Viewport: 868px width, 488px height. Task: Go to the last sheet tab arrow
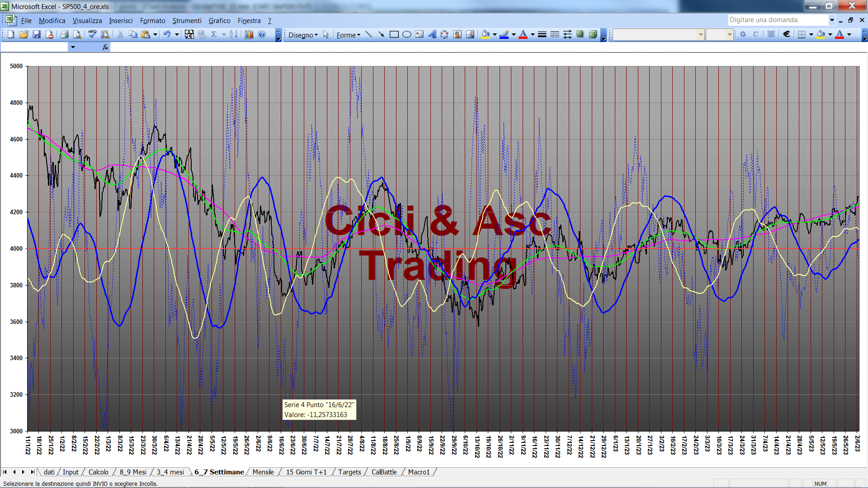[32, 472]
